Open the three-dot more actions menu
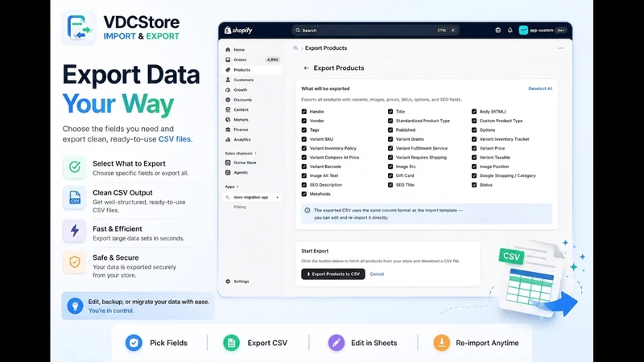Viewport: 644px width, 362px height. click(560, 48)
